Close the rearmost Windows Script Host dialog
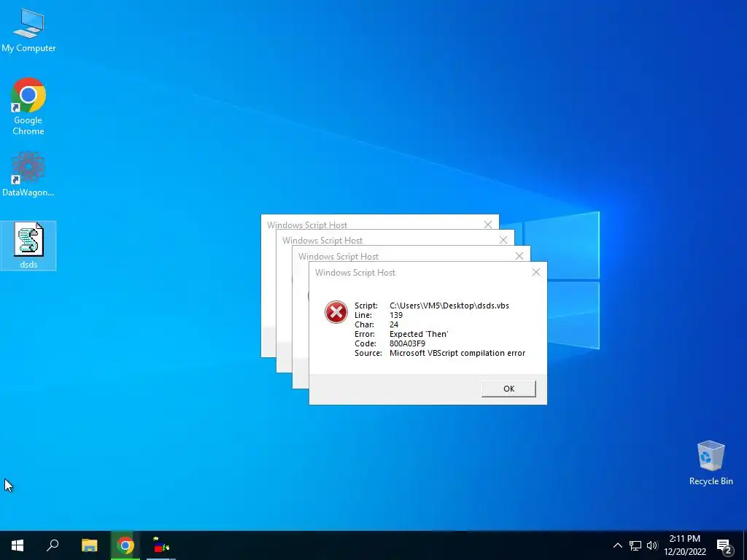Image resolution: width=747 pixels, height=560 pixels. pos(488,225)
